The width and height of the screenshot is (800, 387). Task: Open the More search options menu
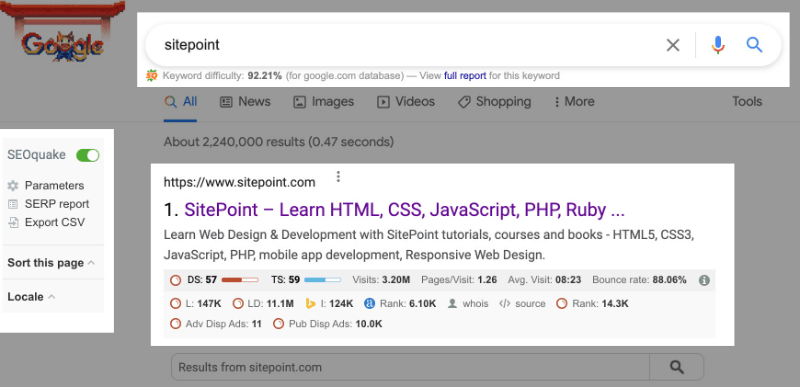574,101
